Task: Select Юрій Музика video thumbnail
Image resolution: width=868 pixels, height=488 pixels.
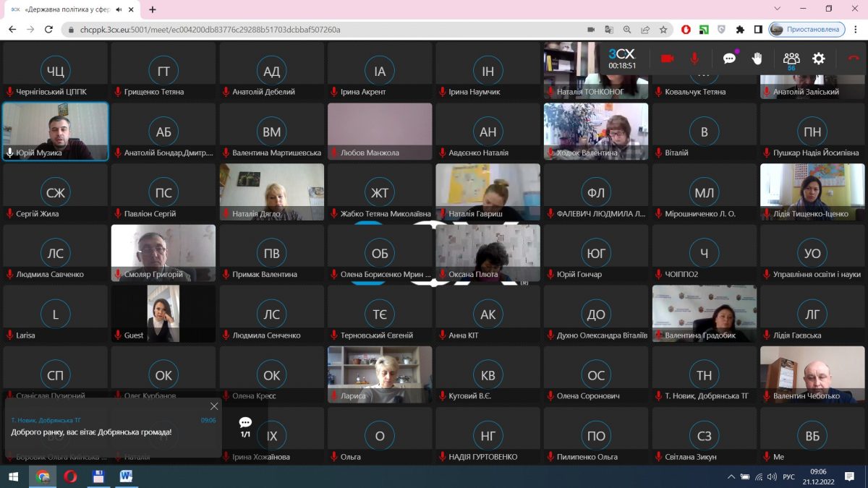Action: tap(55, 131)
